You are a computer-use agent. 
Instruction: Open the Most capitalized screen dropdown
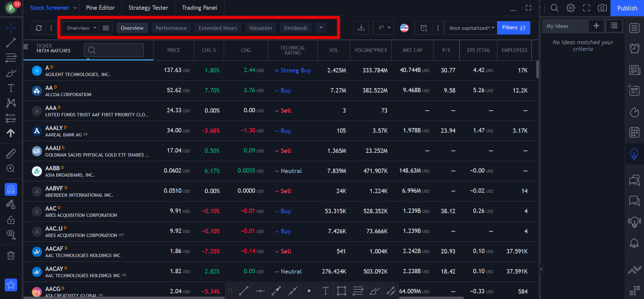click(472, 28)
